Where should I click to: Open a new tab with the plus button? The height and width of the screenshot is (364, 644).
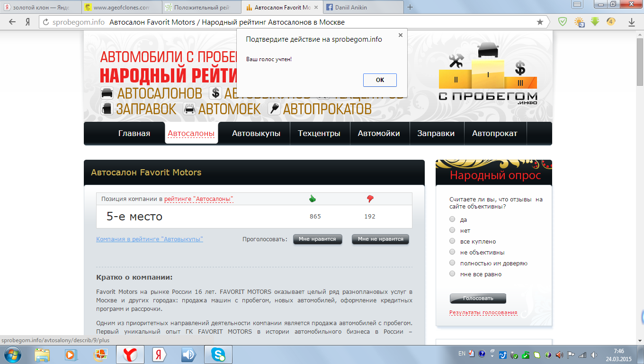coord(410,7)
